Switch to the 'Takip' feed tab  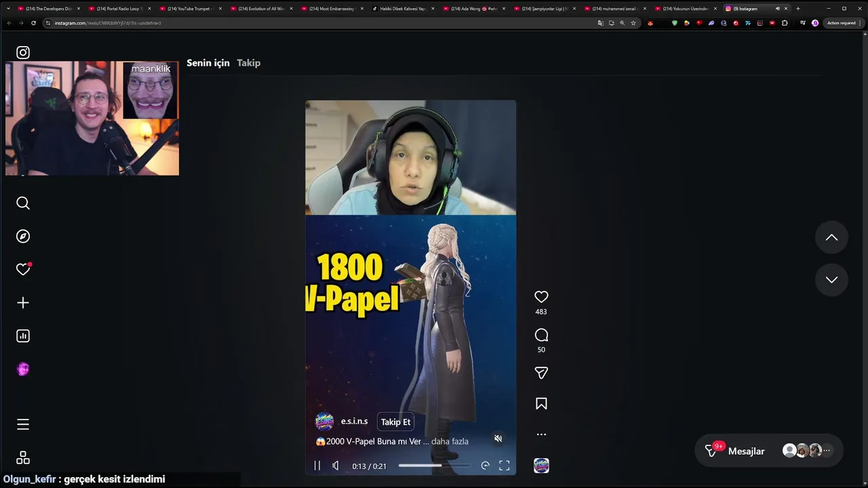click(x=248, y=62)
